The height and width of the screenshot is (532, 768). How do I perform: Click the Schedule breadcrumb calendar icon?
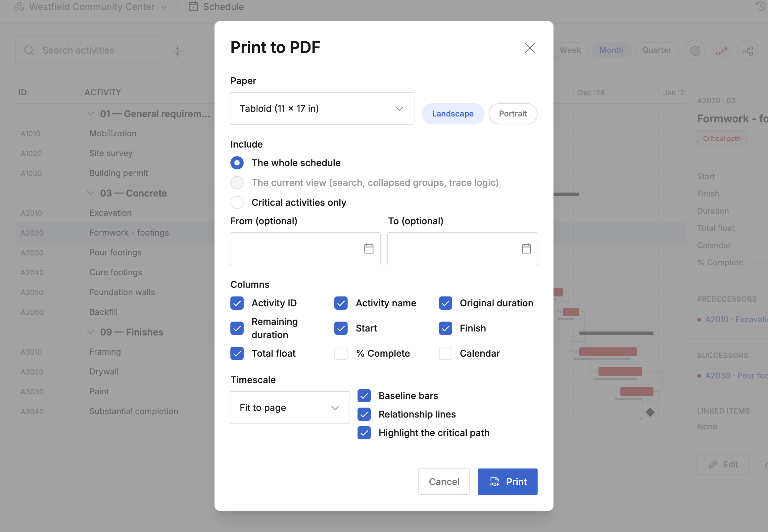pos(193,7)
